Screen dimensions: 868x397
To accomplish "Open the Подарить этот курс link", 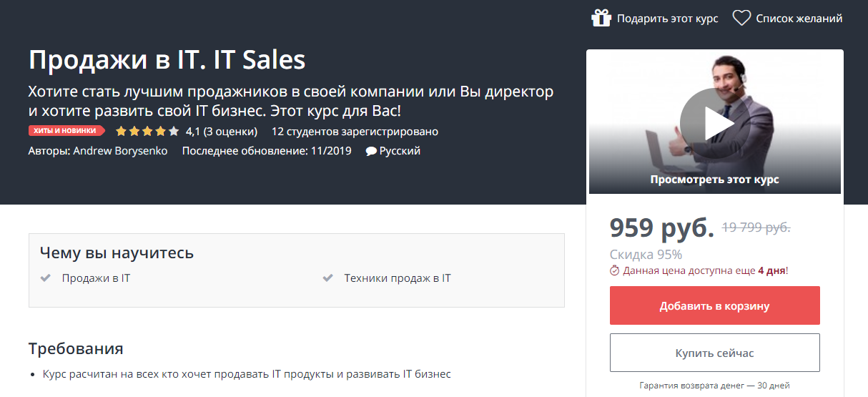I will point(667,19).
